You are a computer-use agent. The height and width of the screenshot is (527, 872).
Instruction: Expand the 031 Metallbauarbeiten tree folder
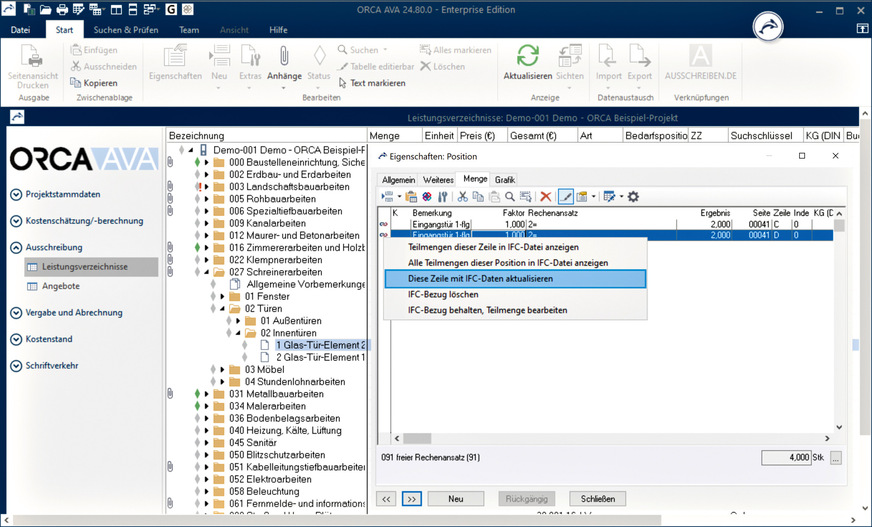click(207, 395)
